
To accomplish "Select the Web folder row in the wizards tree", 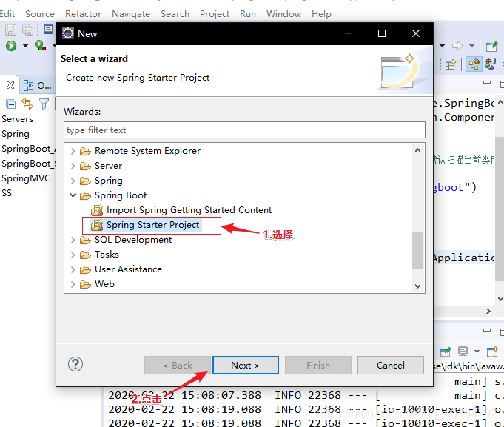I will [104, 284].
